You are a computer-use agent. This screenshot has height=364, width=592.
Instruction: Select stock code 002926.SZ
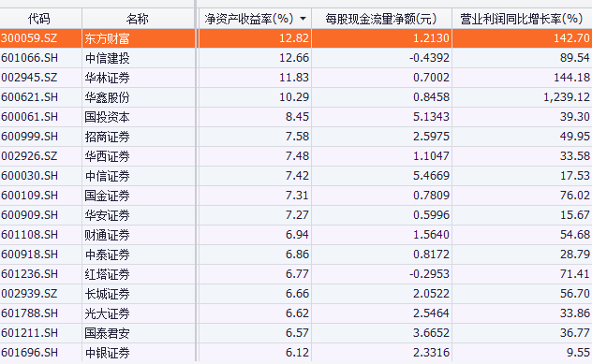click(x=29, y=155)
